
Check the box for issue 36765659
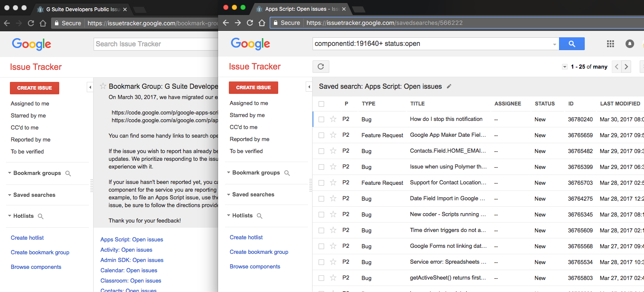(321, 135)
